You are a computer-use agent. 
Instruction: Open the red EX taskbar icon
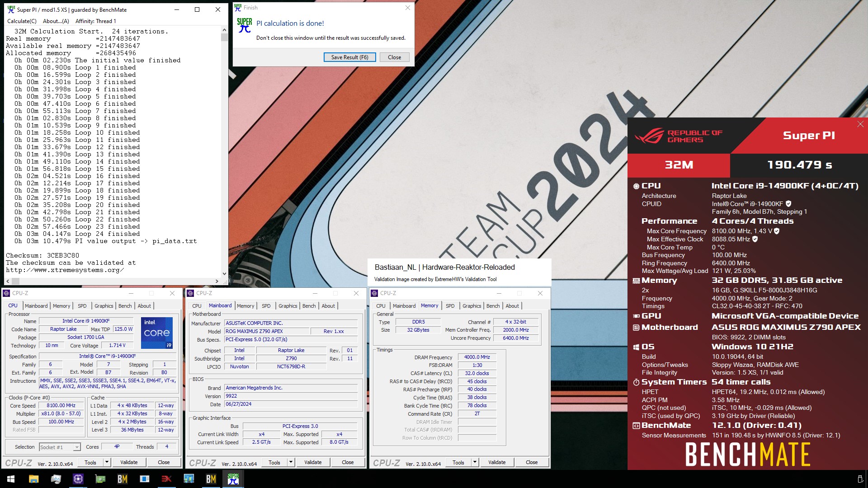click(x=166, y=479)
